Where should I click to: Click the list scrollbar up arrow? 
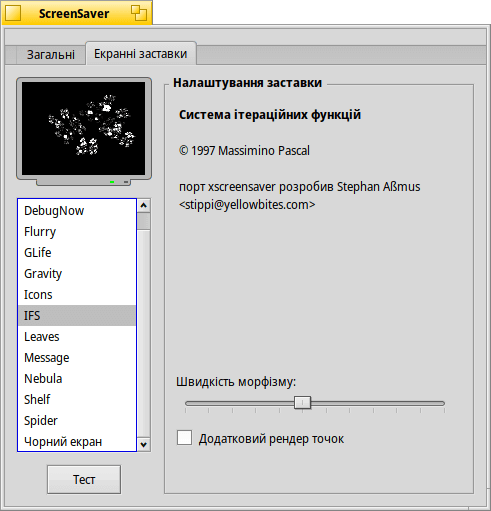point(144,205)
